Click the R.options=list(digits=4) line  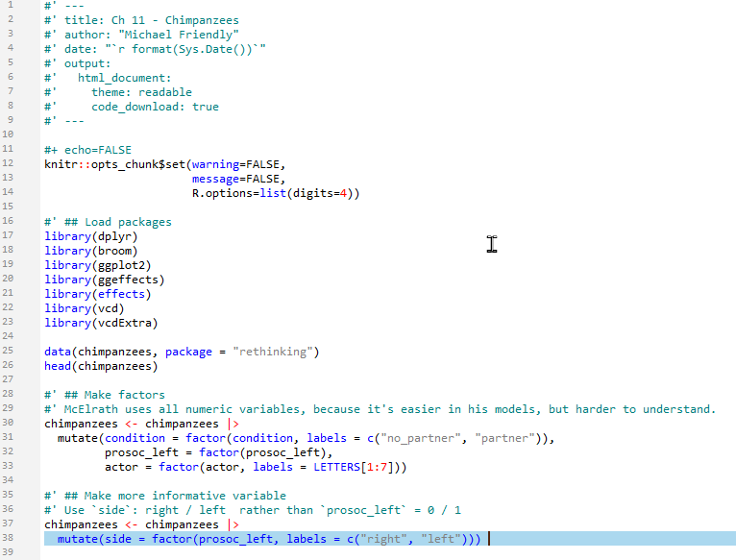(276, 193)
